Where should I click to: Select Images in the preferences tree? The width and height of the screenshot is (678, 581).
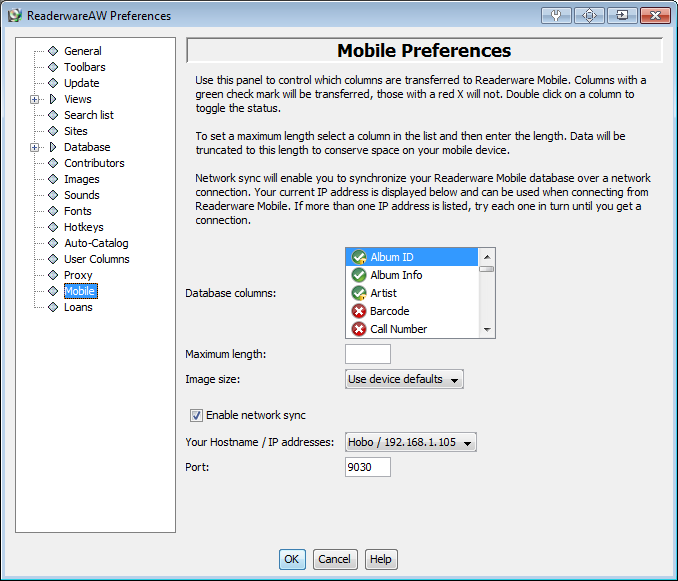point(82,179)
